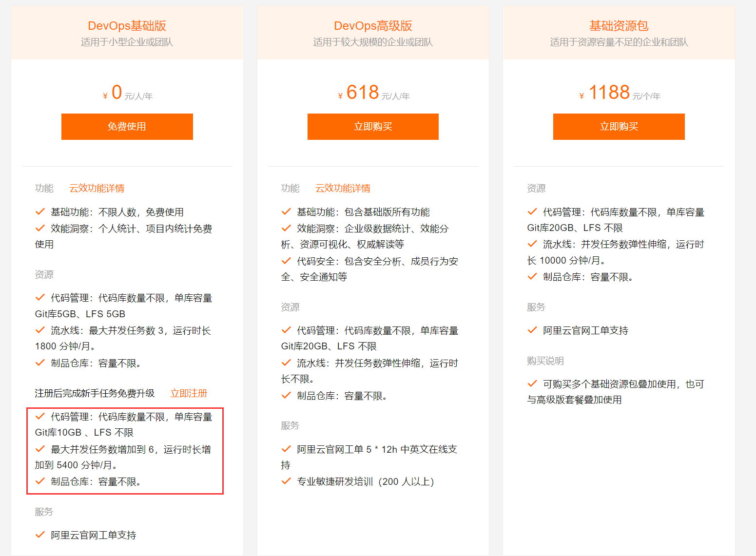Click checkmark beside 最大并发任务数 3 line
The height and width of the screenshot is (556, 756).
(x=40, y=330)
